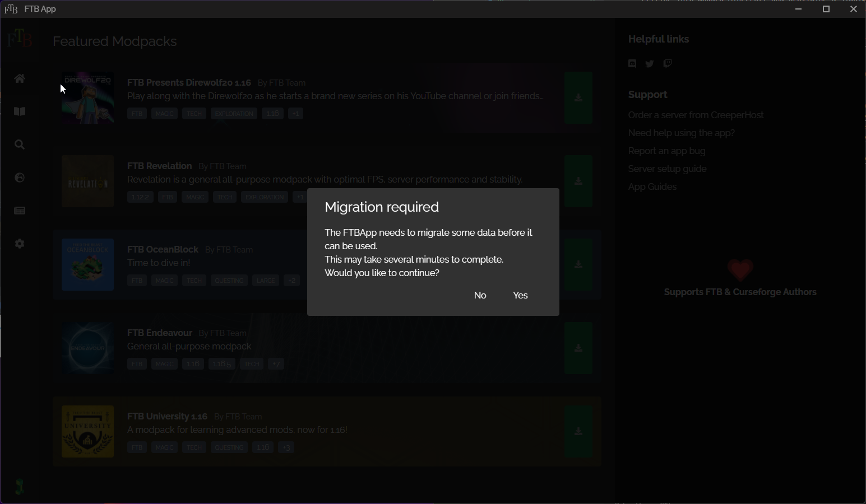Open the Discord helpful link icon

point(632,64)
